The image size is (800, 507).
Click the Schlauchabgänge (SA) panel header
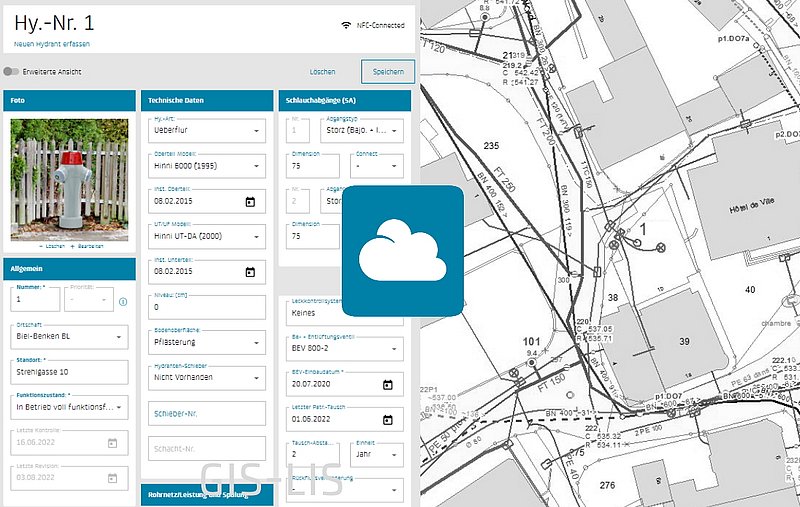(342, 101)
